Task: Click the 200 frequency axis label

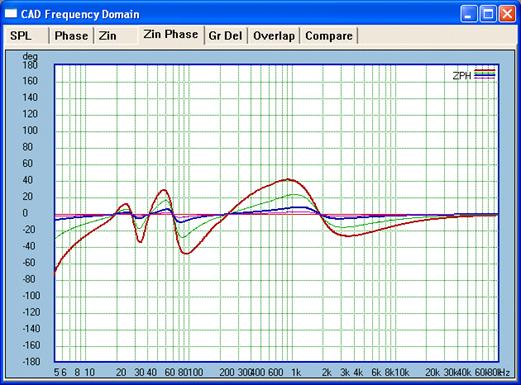Action: click(227, 372)
